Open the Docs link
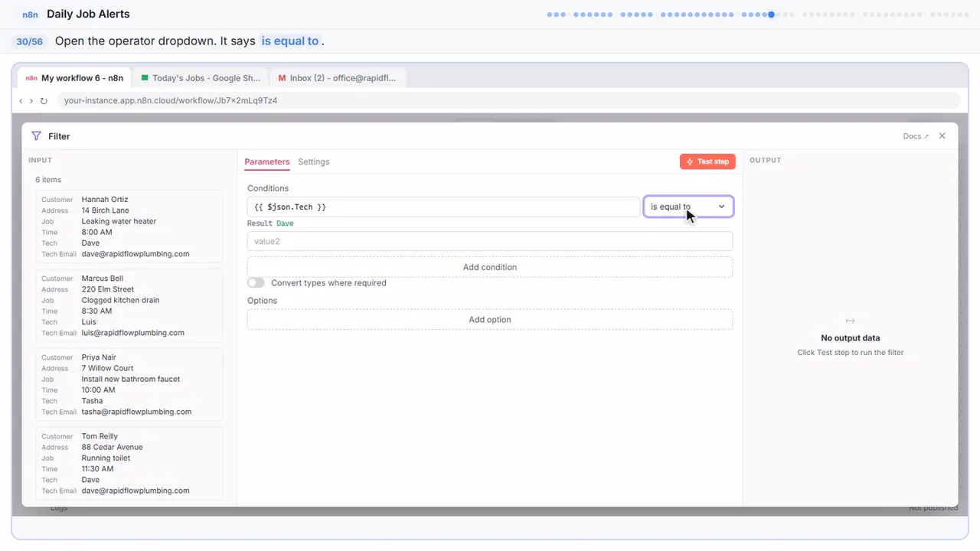980x551 pixels. [916, 136]
